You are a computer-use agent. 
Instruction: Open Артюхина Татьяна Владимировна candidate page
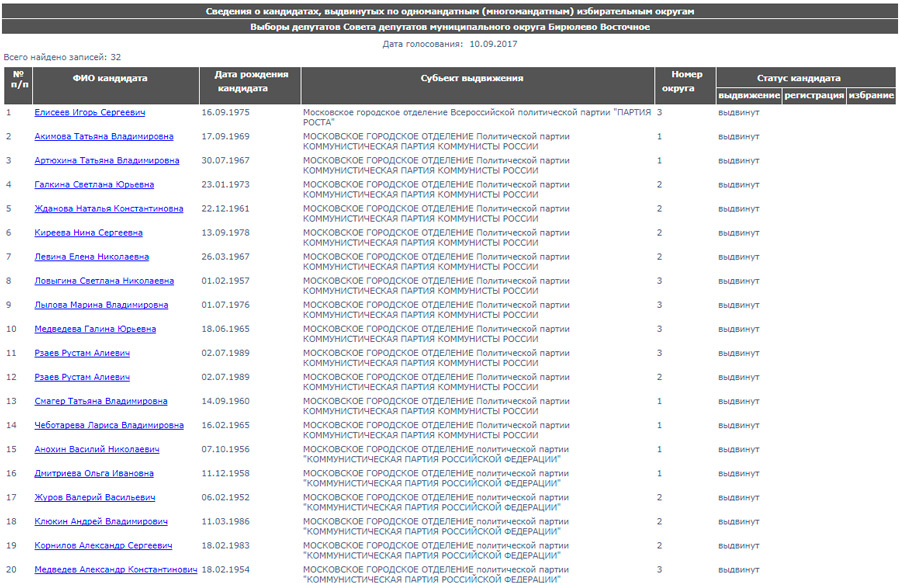(103, 161)
